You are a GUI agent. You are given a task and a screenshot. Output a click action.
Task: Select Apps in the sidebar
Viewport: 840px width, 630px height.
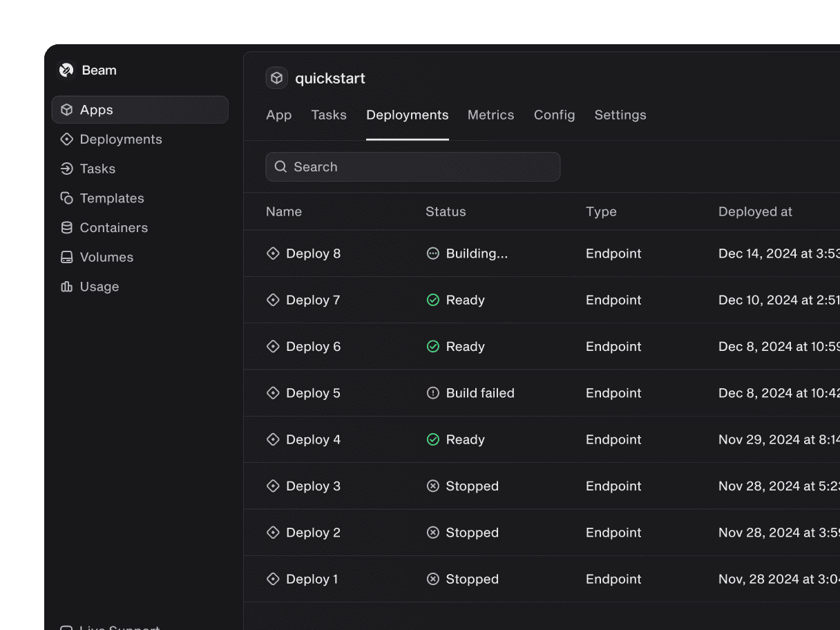tap(97, 110)
